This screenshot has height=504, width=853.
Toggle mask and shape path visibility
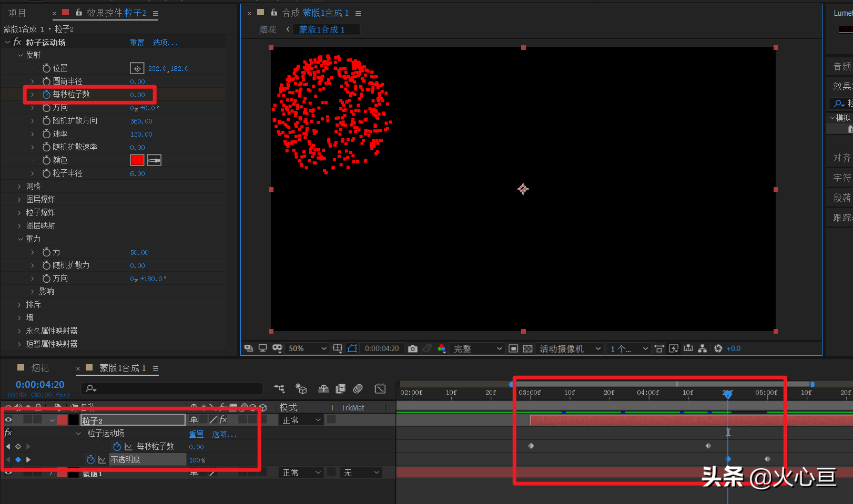[x=352, y=348]
